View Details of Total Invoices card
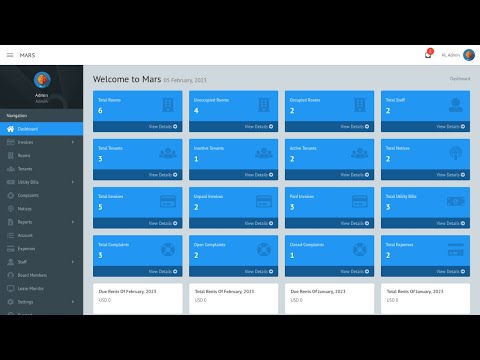This screenshot has width=480, height=360. [x=163, y=223]
